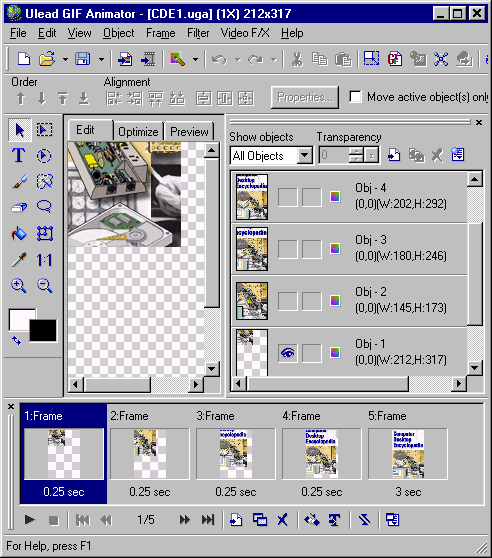The image size is (492, 558).
Task: Expand the Open file dropdown arrow
Action: coord(65,59)
